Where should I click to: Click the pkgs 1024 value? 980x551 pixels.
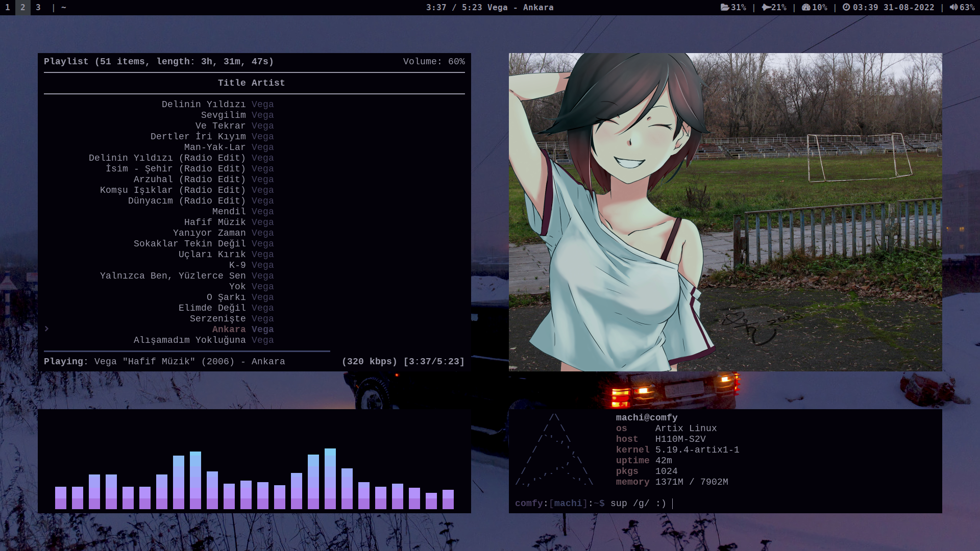666,471
